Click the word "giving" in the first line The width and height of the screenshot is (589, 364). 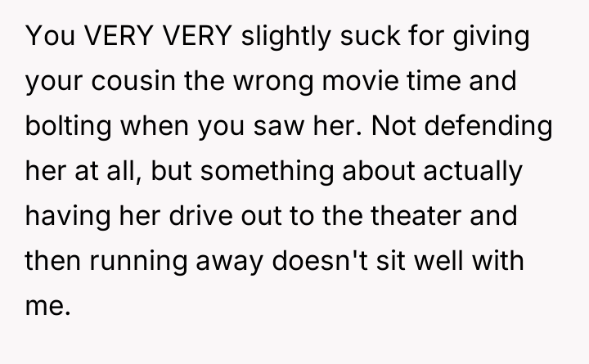point(495,38)
